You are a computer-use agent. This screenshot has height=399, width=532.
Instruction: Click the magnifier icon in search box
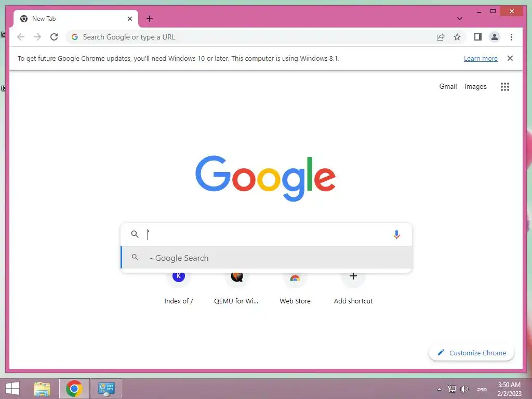135,234
